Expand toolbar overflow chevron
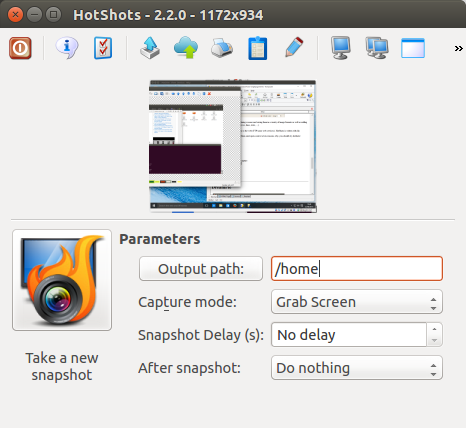This screenshot has height=428, width=466. tap(459, 49)
